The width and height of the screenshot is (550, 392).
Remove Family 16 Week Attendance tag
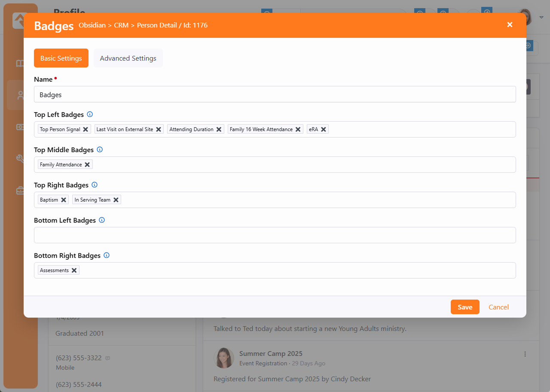(x=298, y=129)
